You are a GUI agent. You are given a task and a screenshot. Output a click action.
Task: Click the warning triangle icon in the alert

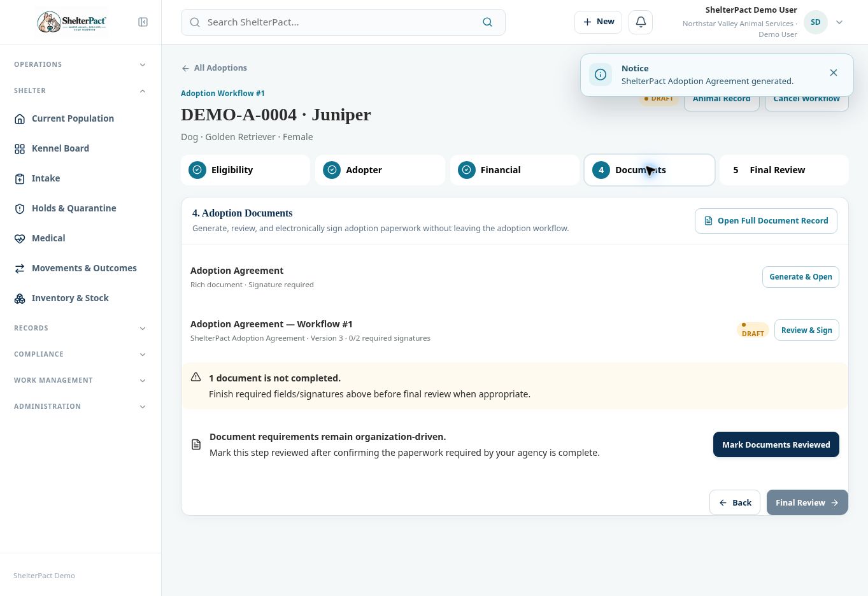point(196,377)
